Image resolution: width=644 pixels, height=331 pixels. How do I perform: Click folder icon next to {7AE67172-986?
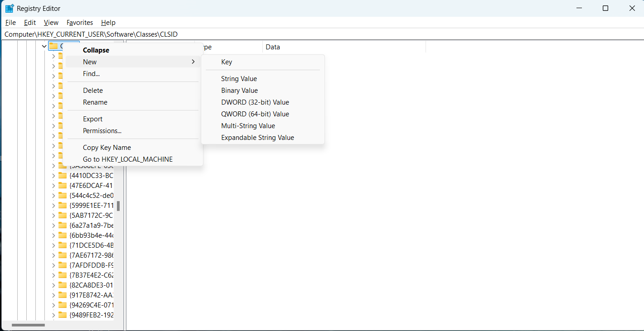[63, 255]
